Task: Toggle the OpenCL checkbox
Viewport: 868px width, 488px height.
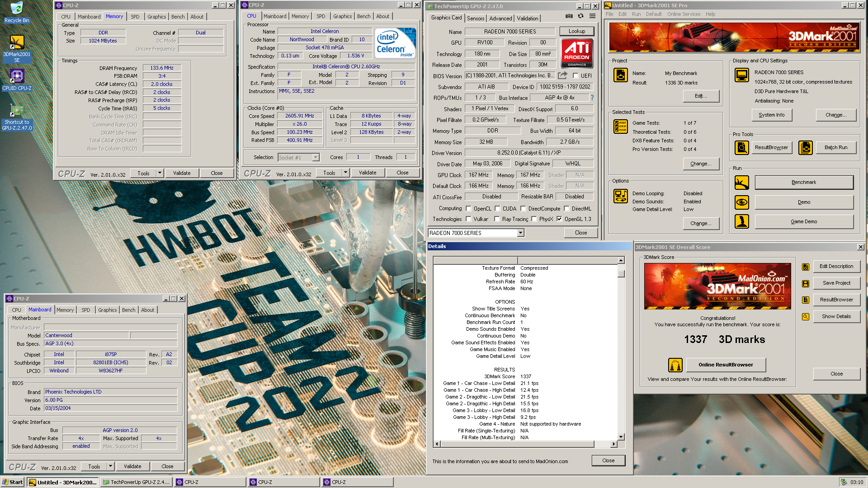Action: click(469, 209)
